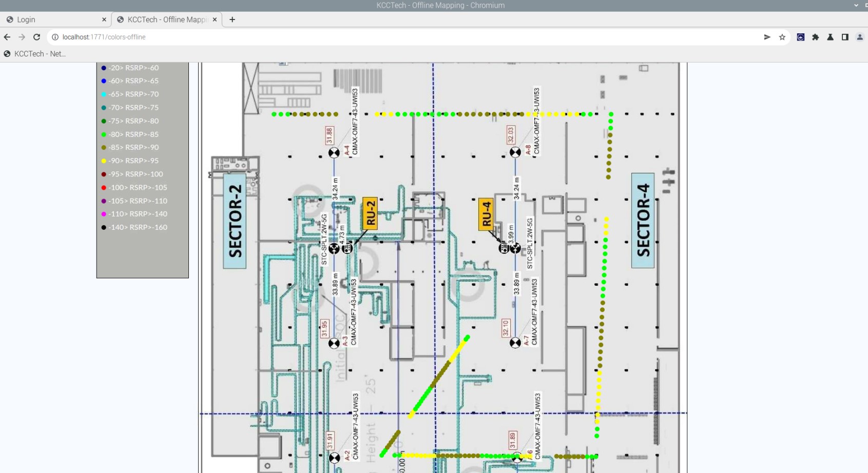The image size is (868, 473).
Task: Close the Login tab
Action: (x=104, y=19)
